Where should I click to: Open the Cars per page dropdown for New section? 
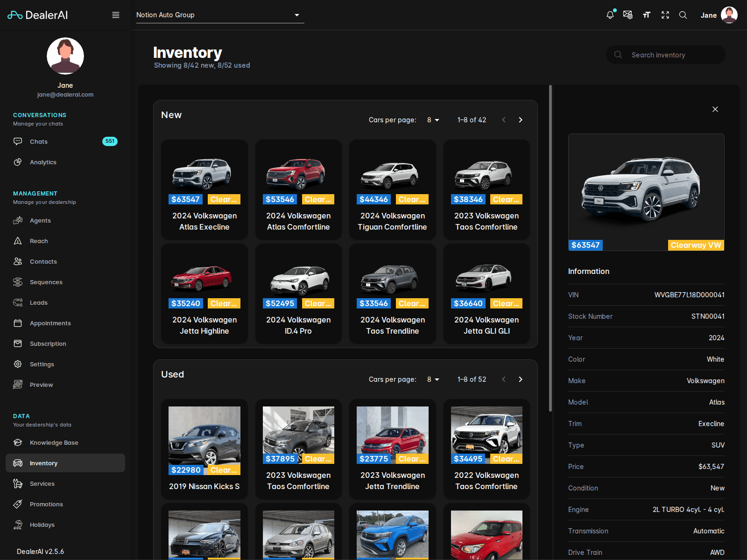pos(433,119)
